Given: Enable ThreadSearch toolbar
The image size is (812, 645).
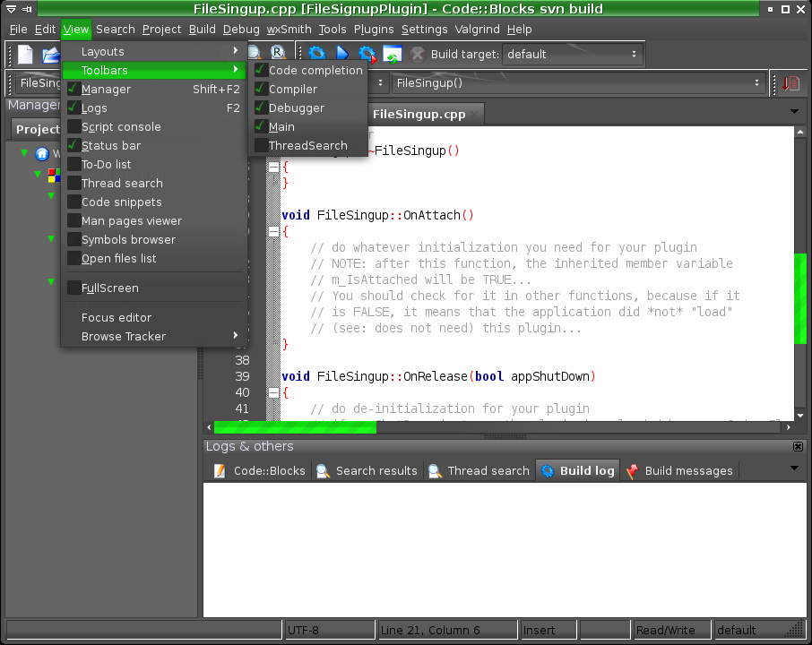Looking at the screenshot, I should pos(308,145).
